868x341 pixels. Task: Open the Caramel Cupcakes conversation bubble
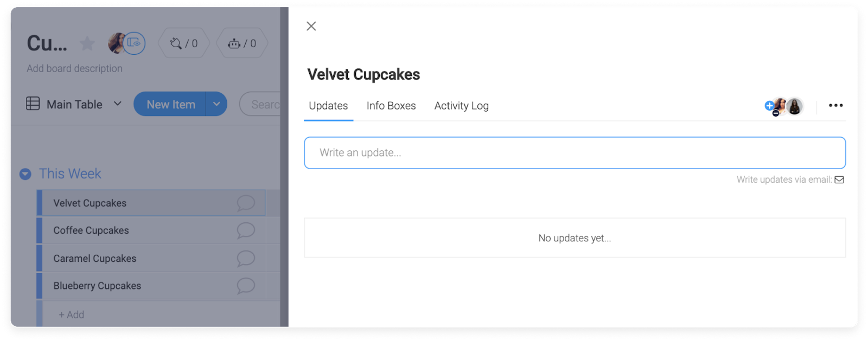pyautogui.click(x=246, y=259)
